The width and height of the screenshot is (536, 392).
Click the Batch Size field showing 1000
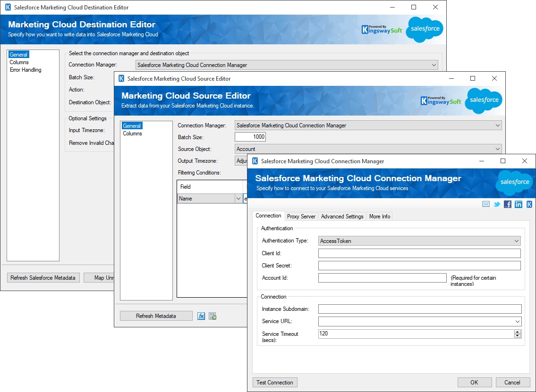[x=250, y=137]
